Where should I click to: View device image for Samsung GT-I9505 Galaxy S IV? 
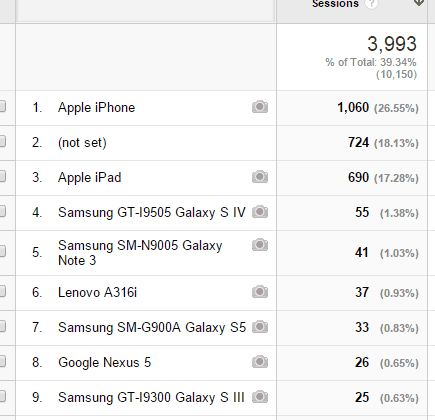coord(260,212)
